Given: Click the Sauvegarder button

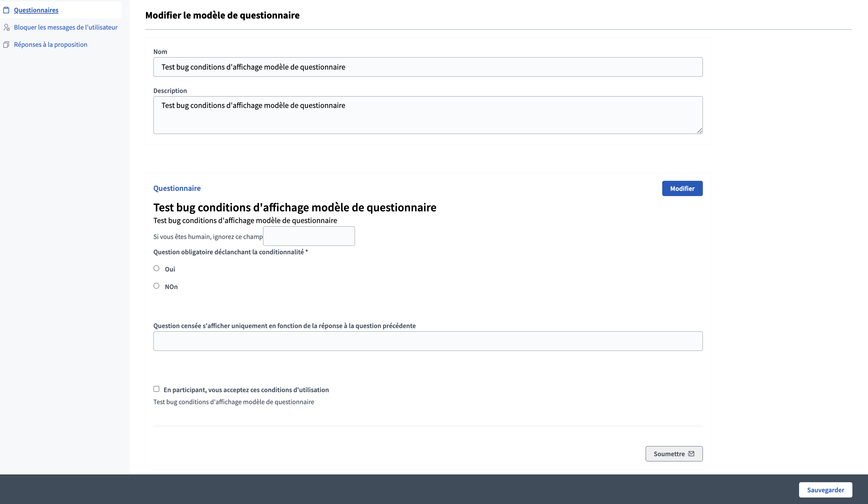Looking at the screenshot, I should tap(825, 490).
